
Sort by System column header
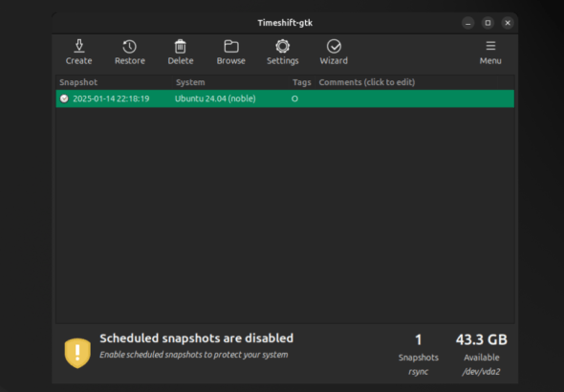coord(231,82)
